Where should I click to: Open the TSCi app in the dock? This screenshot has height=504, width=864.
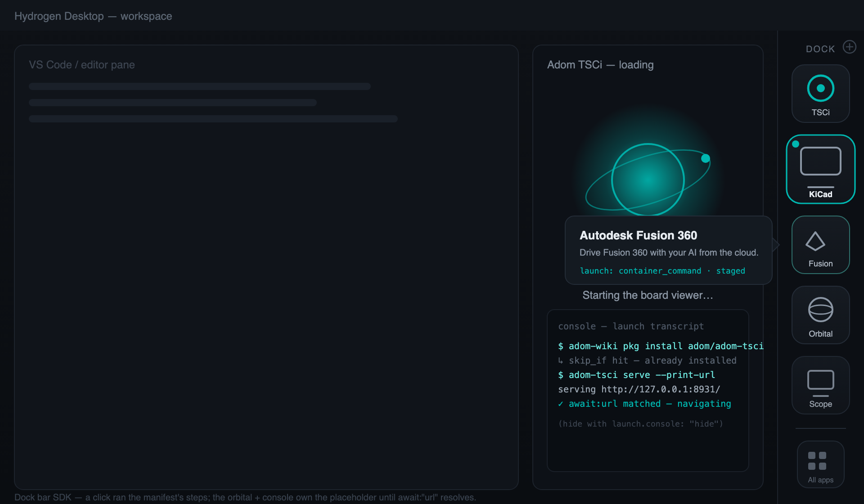click(x=820, y=94)
